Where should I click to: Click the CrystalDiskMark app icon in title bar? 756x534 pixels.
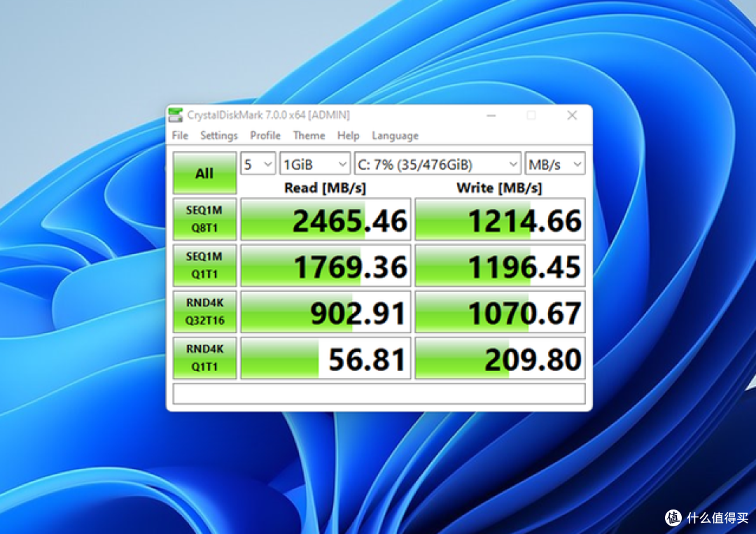coord(176,115)
